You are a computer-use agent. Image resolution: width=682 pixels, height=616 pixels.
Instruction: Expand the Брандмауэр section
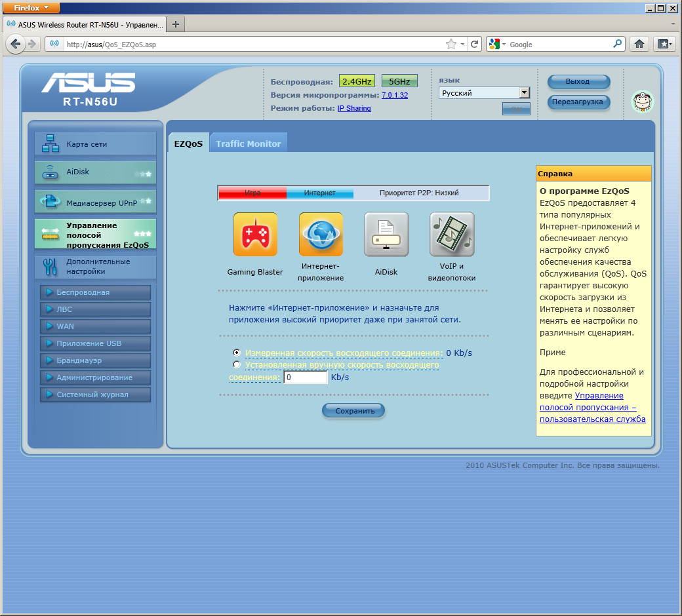pos(95,360)
